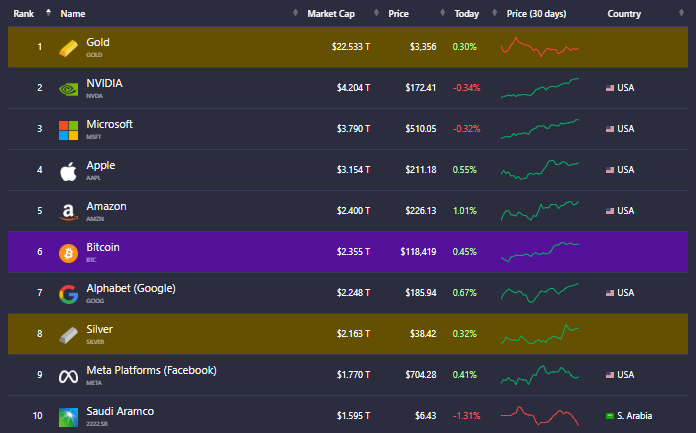Open Apple's 30-day price chart
The height and width of the screenshot is (433, 696).
tap(540, 170)
